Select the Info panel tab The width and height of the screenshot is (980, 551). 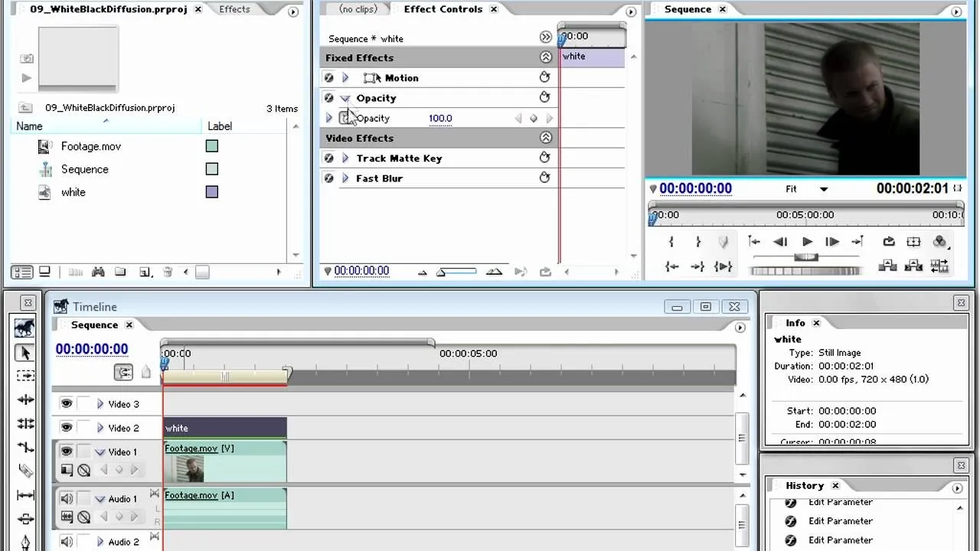[x=795, y=323]
